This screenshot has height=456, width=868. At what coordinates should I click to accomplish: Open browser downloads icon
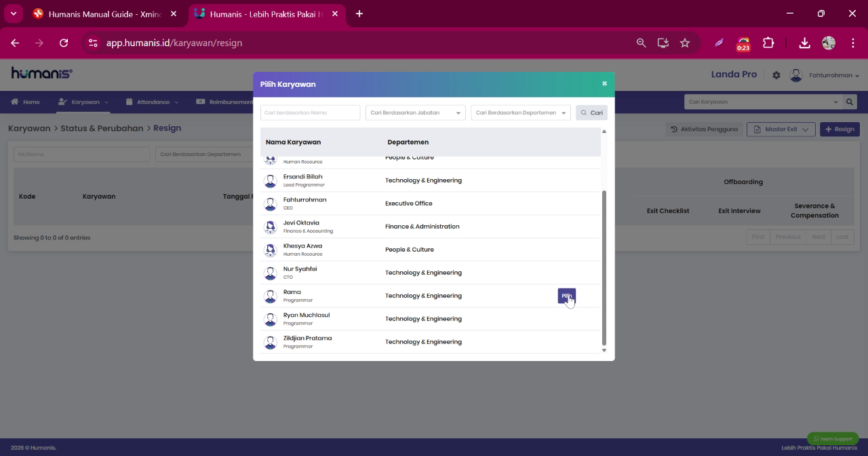pos(804,43)
